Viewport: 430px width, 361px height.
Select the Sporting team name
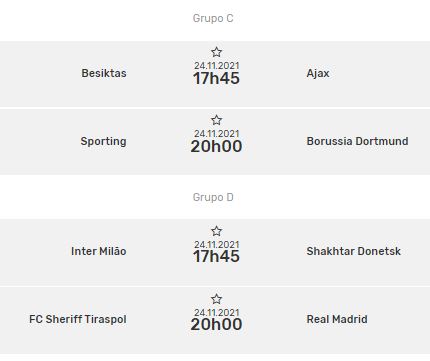[x=103, y=141]
